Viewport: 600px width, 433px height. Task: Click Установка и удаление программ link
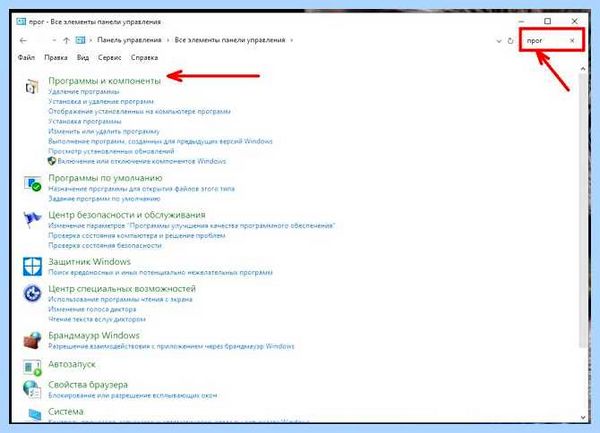coord(101,102)
